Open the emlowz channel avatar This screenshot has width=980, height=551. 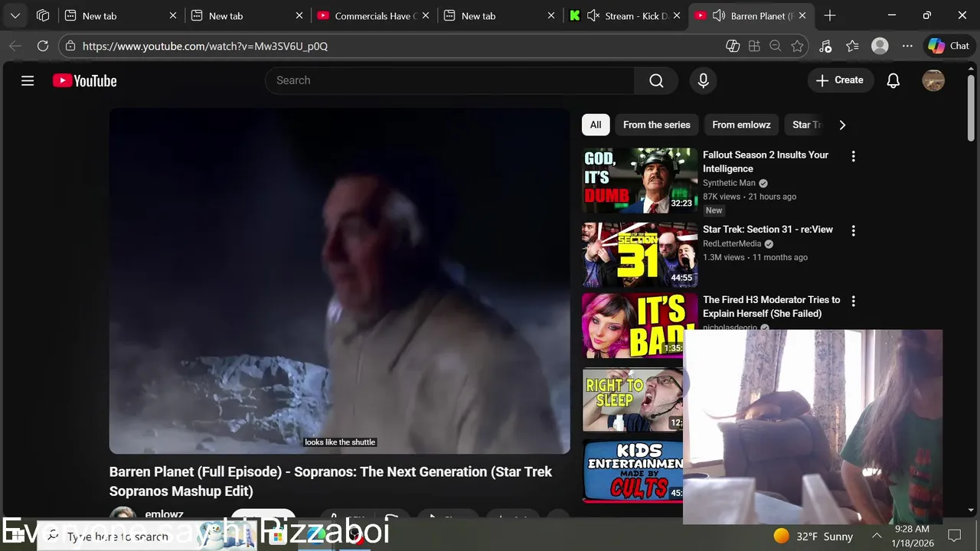pyautogui.click(x=122, y=514)
